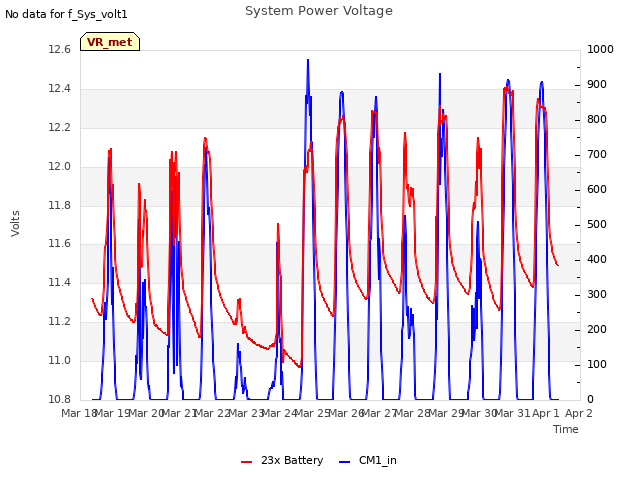Click the No data for f_Sys_volt1 message
This screenshot has width=640, height=480.
[66, 14]
